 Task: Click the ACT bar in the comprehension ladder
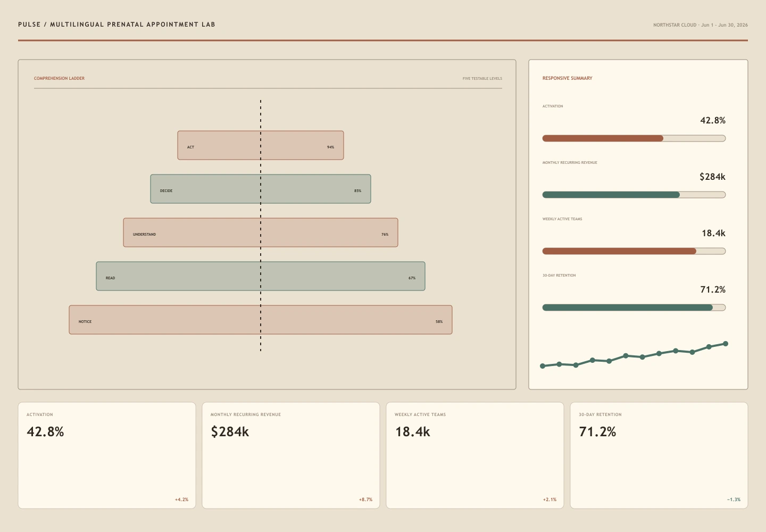pos(261,145)
